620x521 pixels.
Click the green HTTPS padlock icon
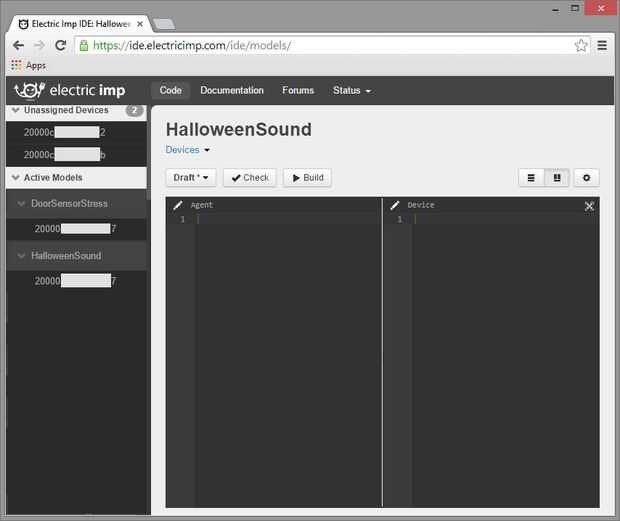tap(83, 45)
